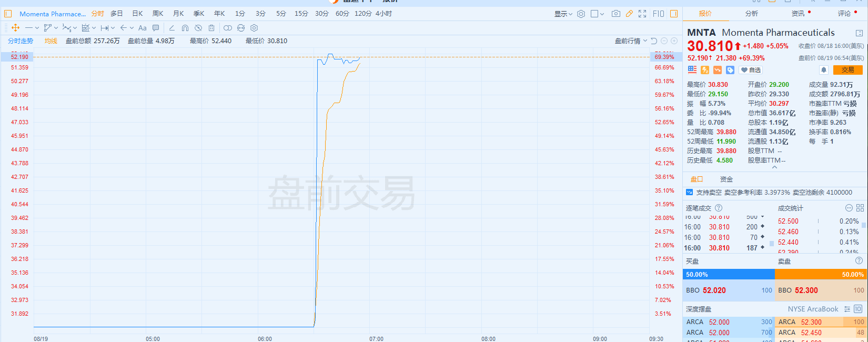Screen dimensions: 868x342
Task: Toggle the 分时走势 price line
Action: pos(21,41)
